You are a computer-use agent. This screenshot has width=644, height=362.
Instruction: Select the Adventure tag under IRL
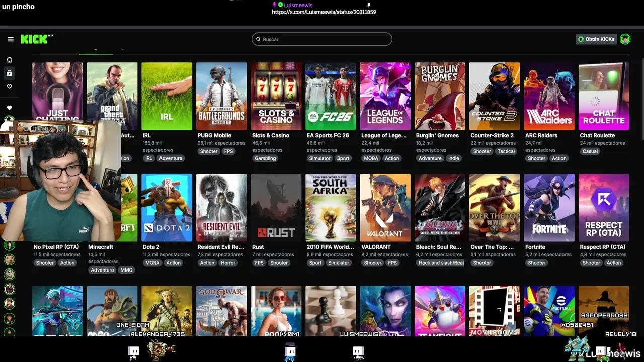[171, 158]
